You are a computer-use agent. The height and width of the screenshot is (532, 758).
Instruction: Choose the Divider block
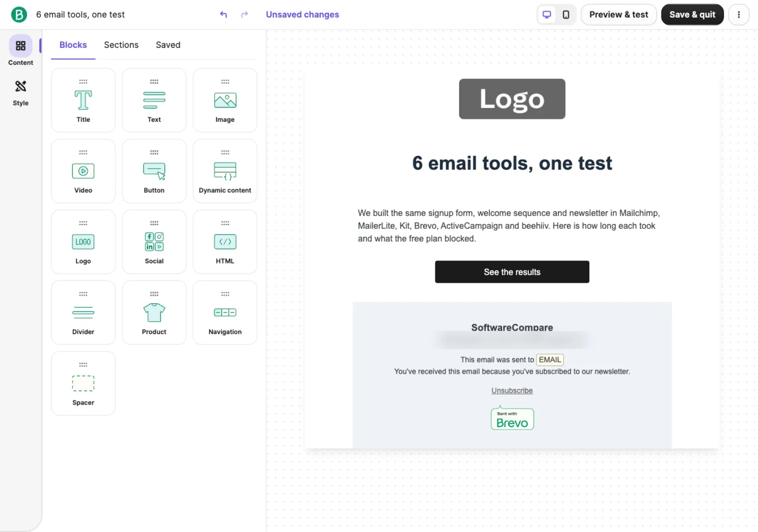pos(83,313)
